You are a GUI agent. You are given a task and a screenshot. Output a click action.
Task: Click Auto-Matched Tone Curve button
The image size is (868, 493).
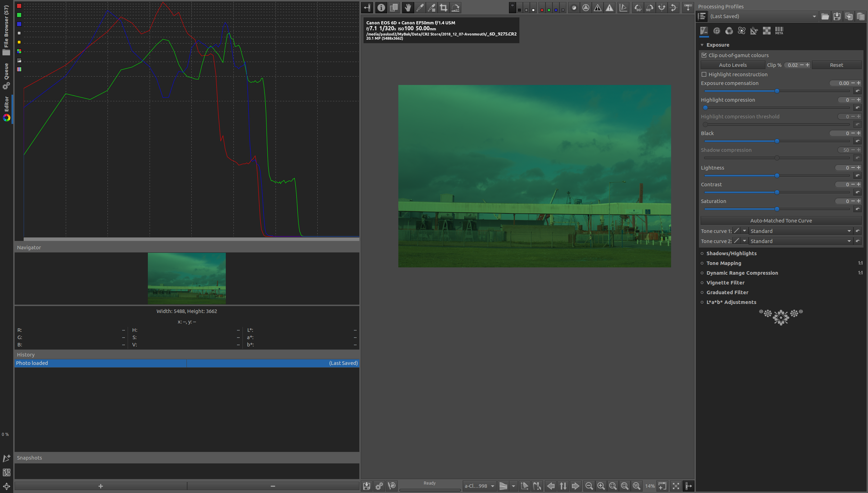click(781, 221)
